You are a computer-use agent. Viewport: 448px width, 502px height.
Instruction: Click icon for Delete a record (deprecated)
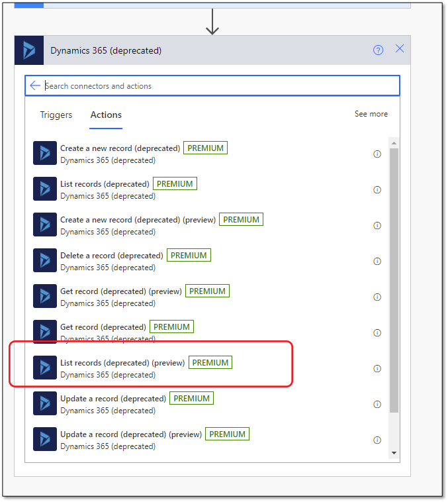click(45, 260)
